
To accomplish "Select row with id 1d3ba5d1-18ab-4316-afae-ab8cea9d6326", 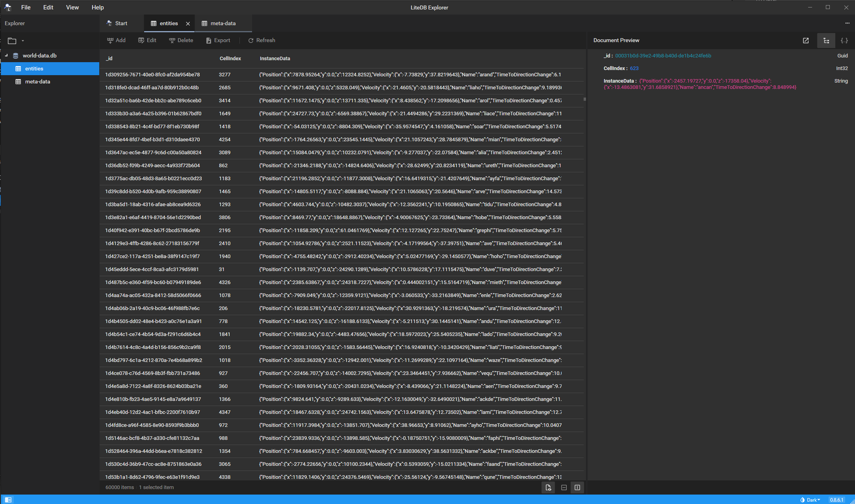I will click(x=341, y=204).
